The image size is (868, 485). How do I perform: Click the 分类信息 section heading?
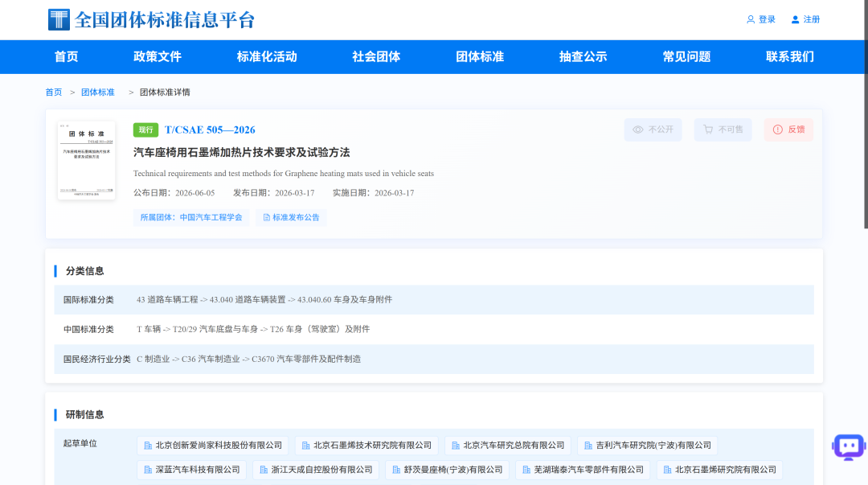[x=84, y=271]
